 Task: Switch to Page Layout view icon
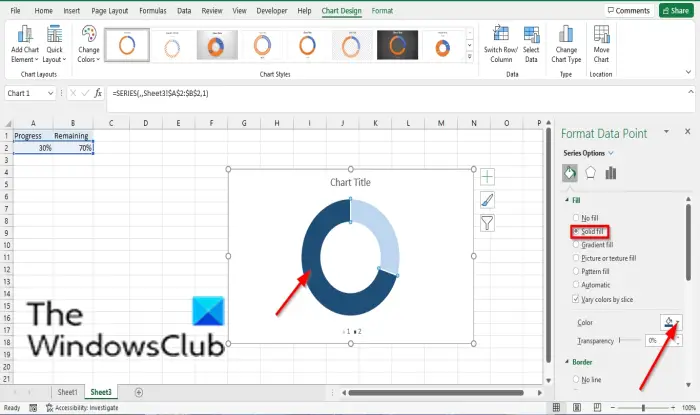click(x=577, y=407)
